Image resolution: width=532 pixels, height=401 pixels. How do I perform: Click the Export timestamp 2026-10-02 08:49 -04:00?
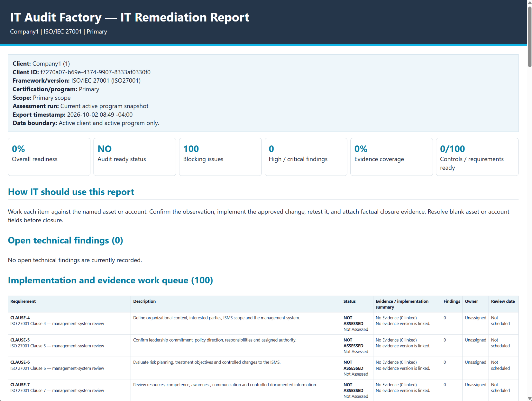(x=100, y=115)
